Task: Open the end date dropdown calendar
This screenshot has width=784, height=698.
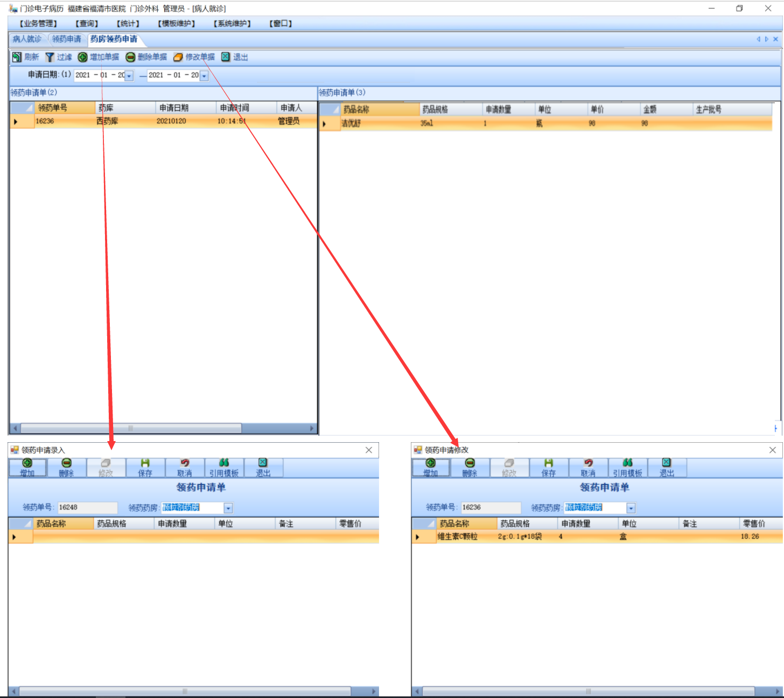Action: tap(204, 76)
